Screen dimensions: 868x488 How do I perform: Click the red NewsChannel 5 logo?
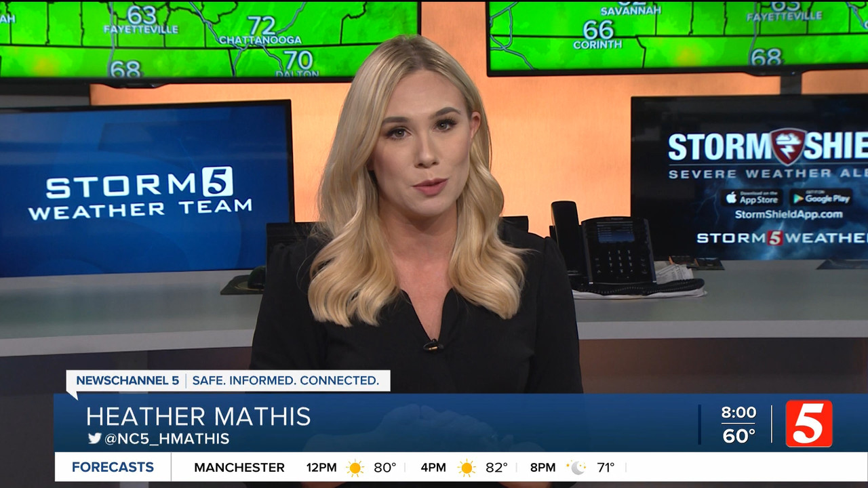point(809,424)
